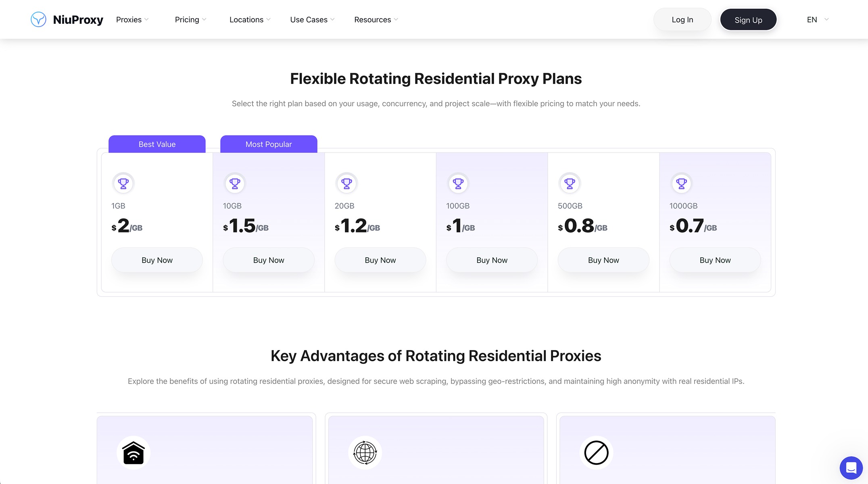868x484 pixels.
Task: Click the trophy icon on the 100GB plan
Action: point(458,184)
